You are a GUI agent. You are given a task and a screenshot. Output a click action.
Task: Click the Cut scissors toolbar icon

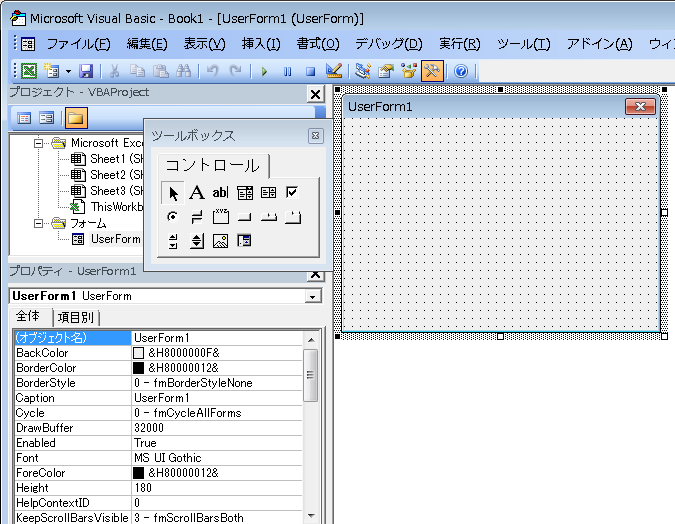point(115,71)
